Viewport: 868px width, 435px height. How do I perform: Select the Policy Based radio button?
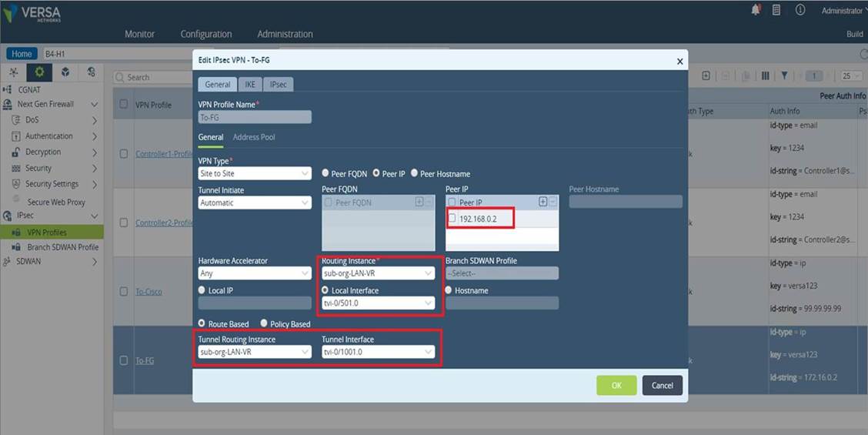264,323
